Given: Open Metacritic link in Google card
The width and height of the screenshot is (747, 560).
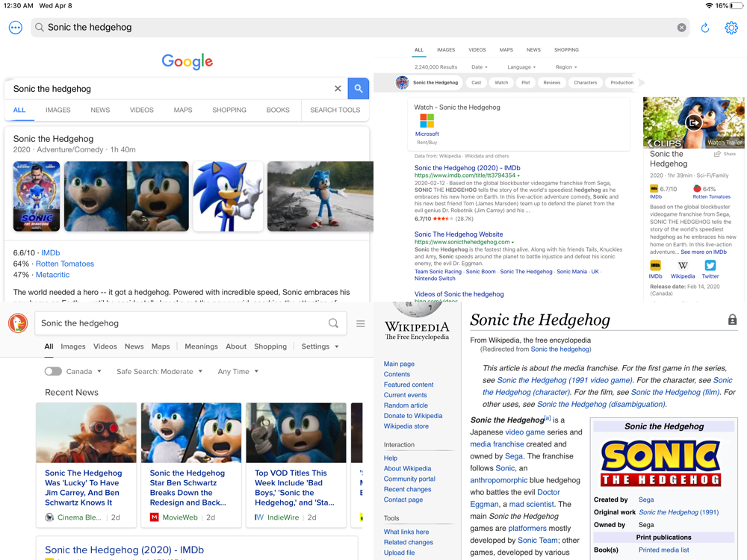Looking at the screenshot, I should point(52,275).
